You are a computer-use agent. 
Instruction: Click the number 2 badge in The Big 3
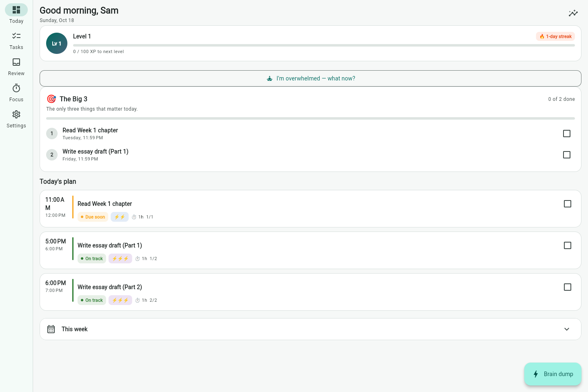(52, 155)
